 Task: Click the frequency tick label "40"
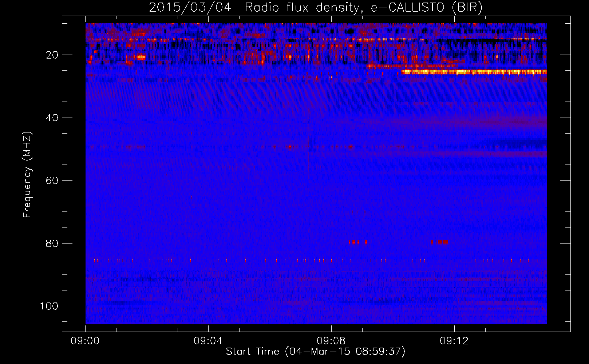pyautogui.click(x=52, y=118)
